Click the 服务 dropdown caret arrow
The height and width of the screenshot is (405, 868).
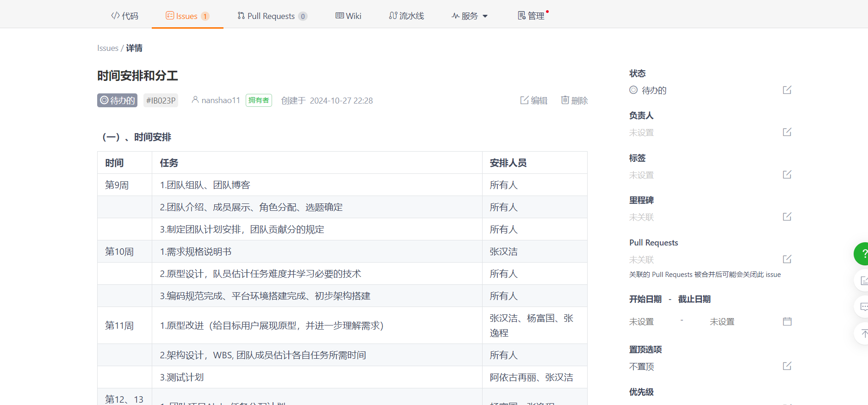coord(485,16)
